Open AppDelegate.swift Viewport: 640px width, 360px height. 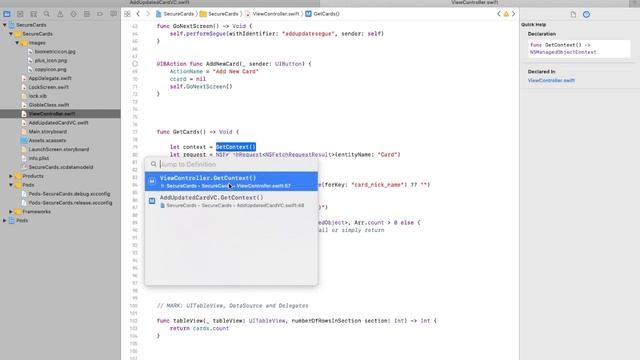[x=50, y=78]
